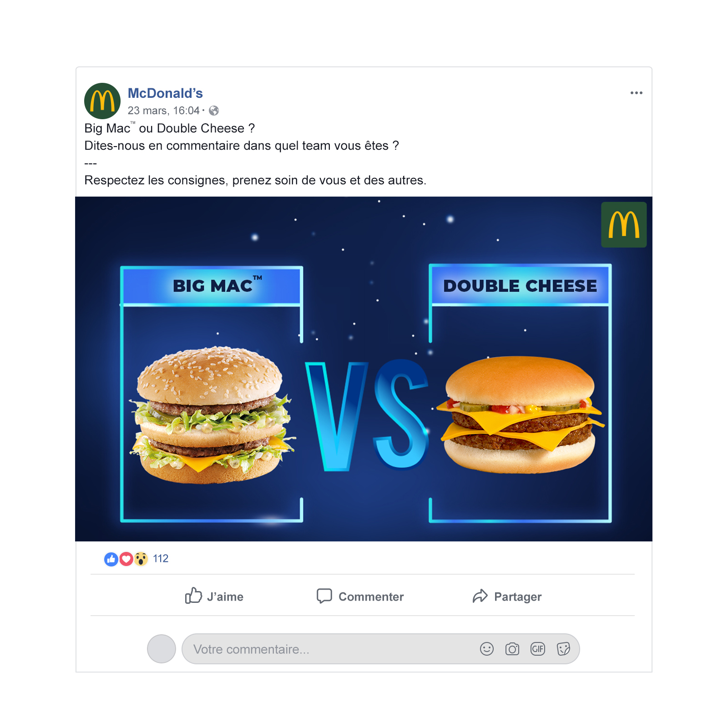Attach a photo with the camera icon
This screenshot has width=728, height=728.
coord(512,649)
